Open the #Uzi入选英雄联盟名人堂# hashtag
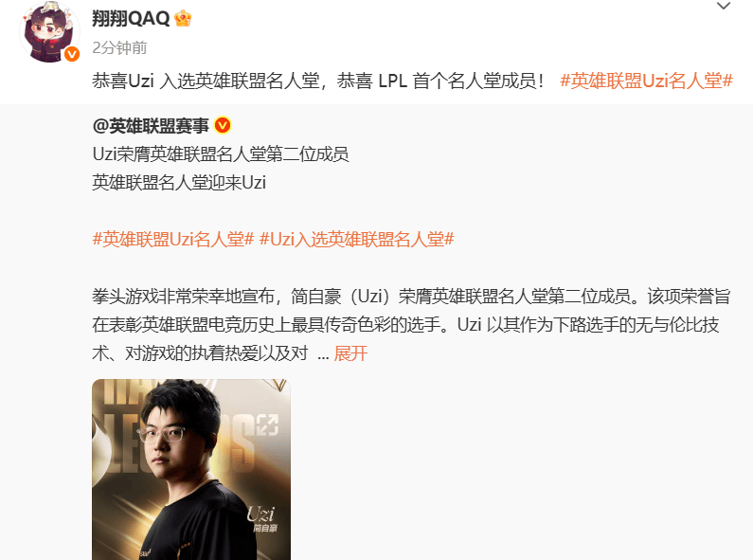The height and width of the screenshot is (560, 753). (357, 239)
